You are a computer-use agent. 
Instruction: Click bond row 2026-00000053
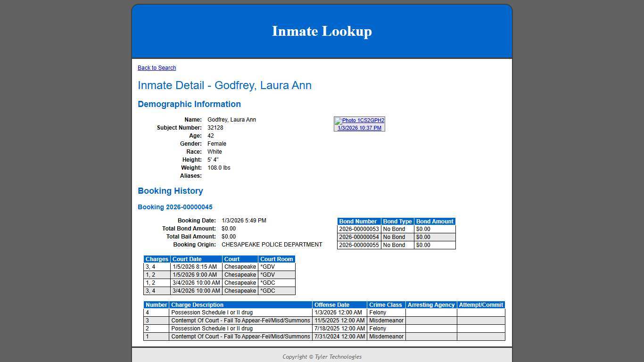[x=358, y=229]
